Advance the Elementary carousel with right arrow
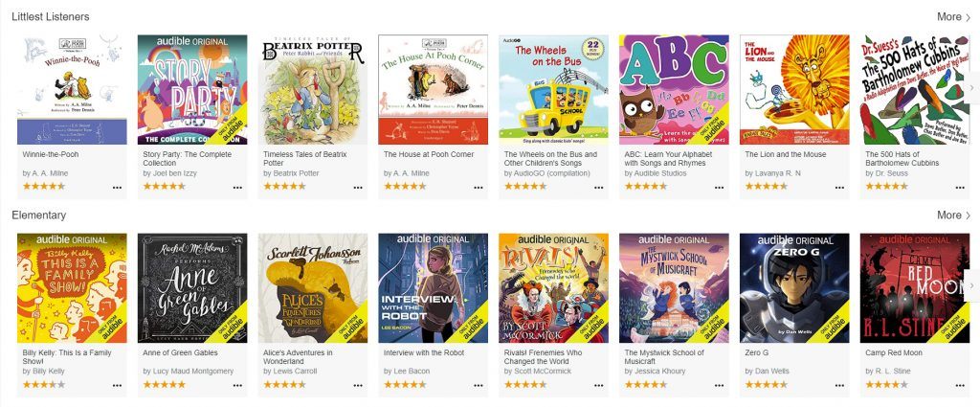The height and width of the screenshot is (407, 980). [x=973, y=287]
